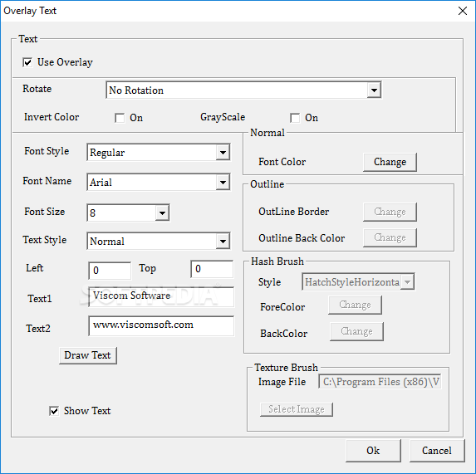Click the Select Image button
Viewport: 476px width, 474px height.
click(297, 409)
